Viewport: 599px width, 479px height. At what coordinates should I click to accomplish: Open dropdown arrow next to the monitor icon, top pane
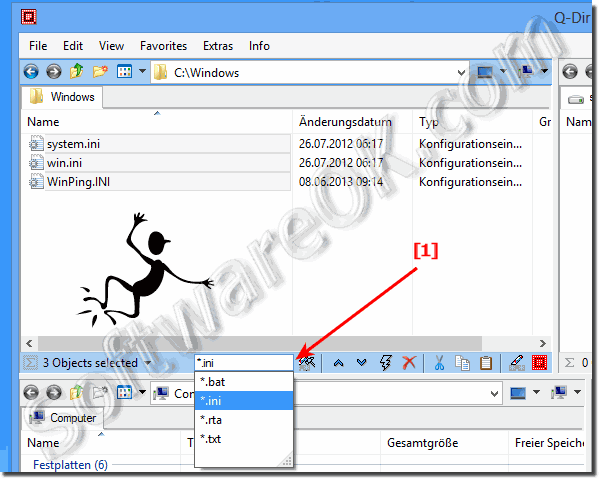click(503, 71)
